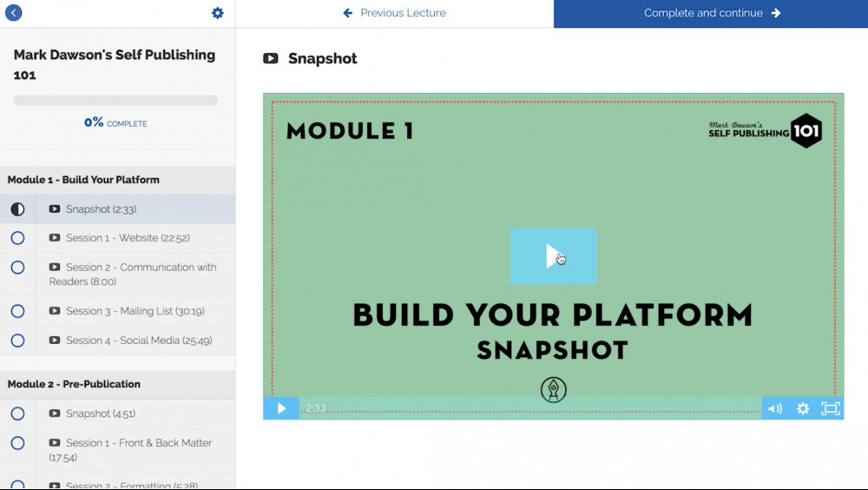This screenshot has width=868, height=490.
Task: Seek within the video progress bar
Action: tap(530, 408)
